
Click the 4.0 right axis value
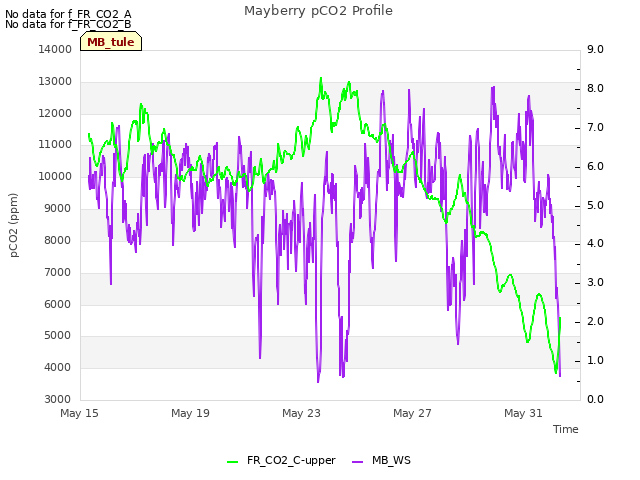point(595,244)
